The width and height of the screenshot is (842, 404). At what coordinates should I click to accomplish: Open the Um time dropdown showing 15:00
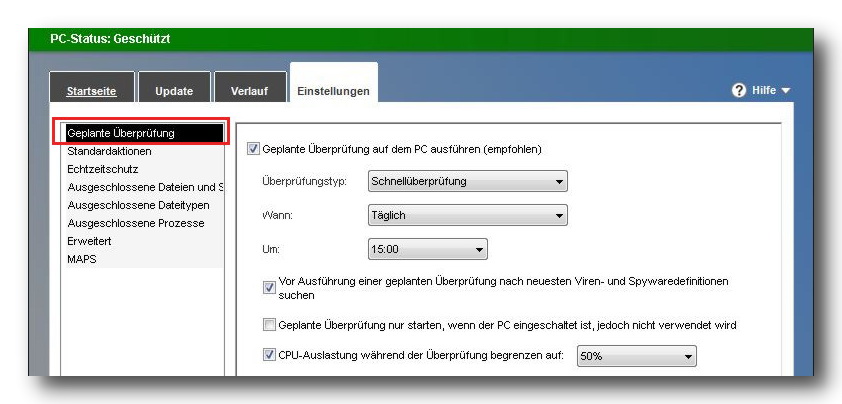(x=427, y=249)
